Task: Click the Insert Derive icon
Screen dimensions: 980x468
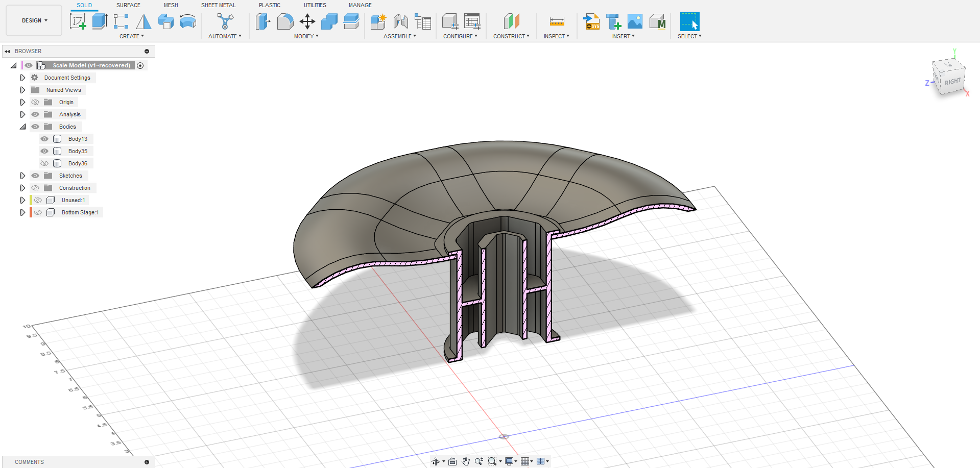Action: click(x=613, y=21)
